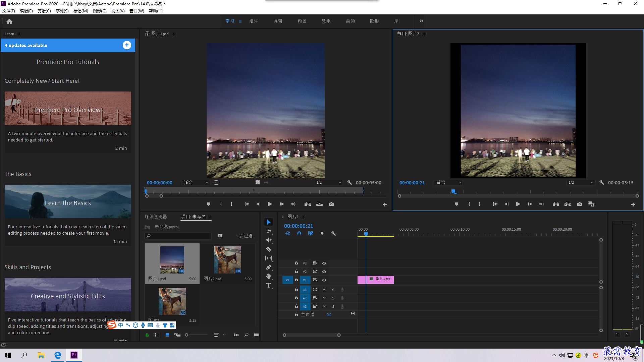Export frame from source monitor camera icon
Viewport: 644px width, 362px height.
point(331,204)
